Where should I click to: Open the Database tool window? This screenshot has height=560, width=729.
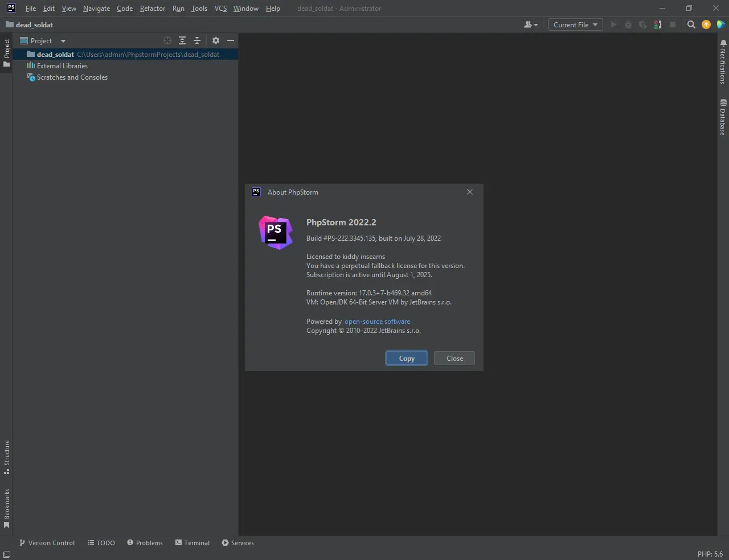[x=723, y=117]
